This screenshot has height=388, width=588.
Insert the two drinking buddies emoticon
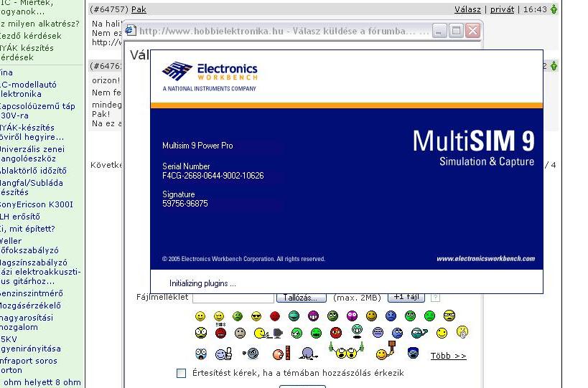point(346,351)
